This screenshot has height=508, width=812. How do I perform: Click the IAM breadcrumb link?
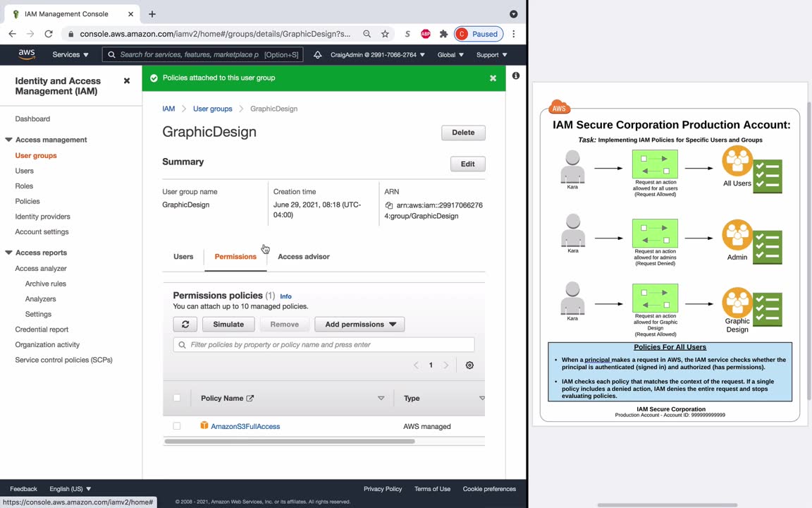168,109
